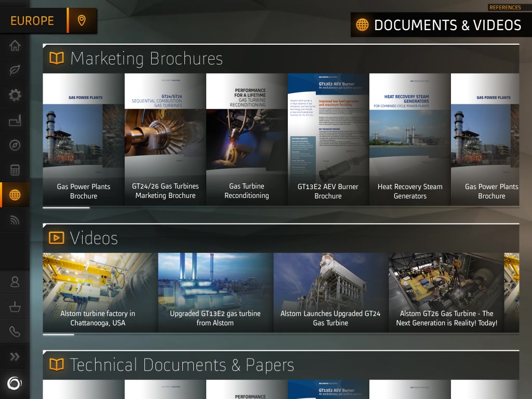
Task: Open Gas Turbine Reconditioning brochure
Action: click(247, 139)
